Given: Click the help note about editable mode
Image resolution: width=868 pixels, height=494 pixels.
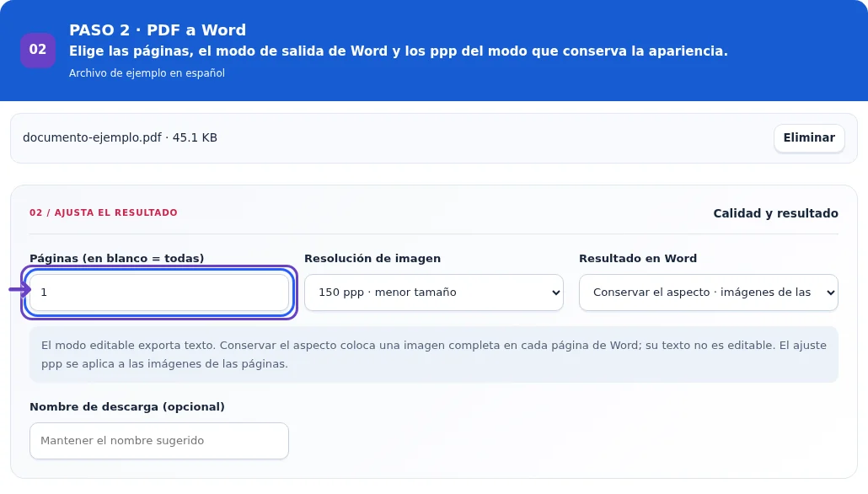Looking at the screenshot, I should tap(434, 354).
